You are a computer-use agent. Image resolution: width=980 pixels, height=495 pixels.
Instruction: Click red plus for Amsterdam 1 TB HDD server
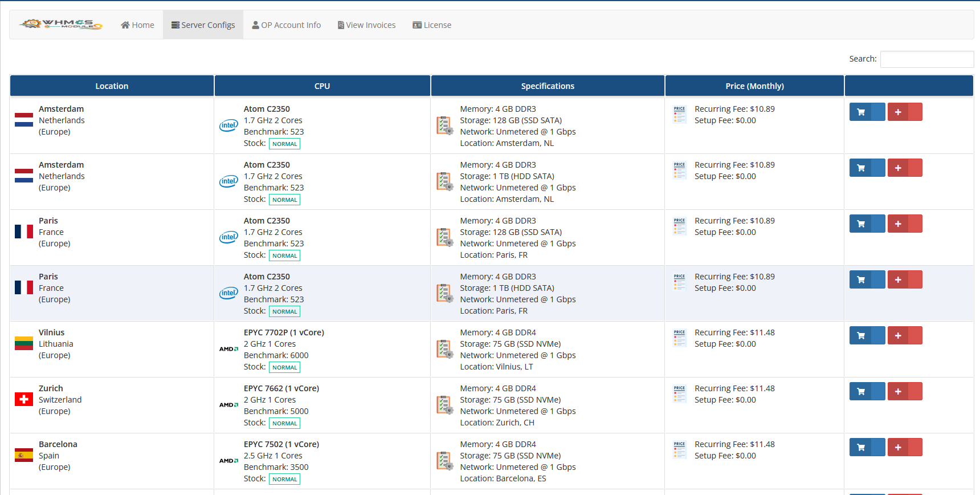[905, 168]
